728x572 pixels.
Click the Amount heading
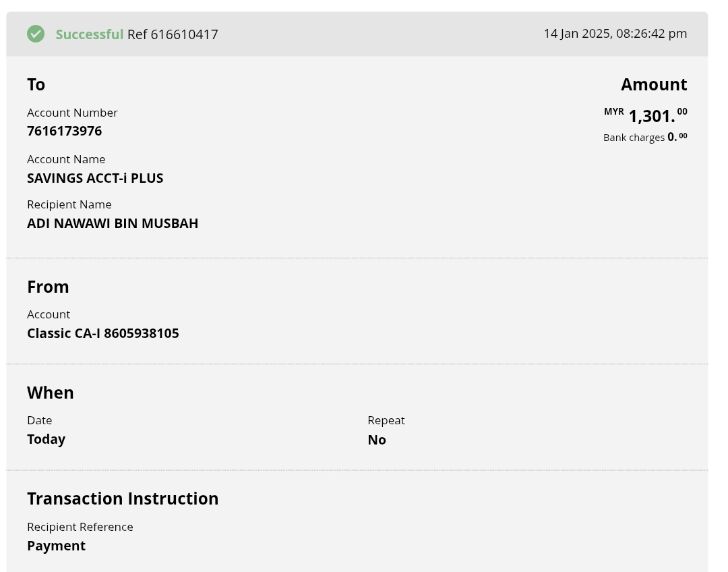(x=653, y=84)
